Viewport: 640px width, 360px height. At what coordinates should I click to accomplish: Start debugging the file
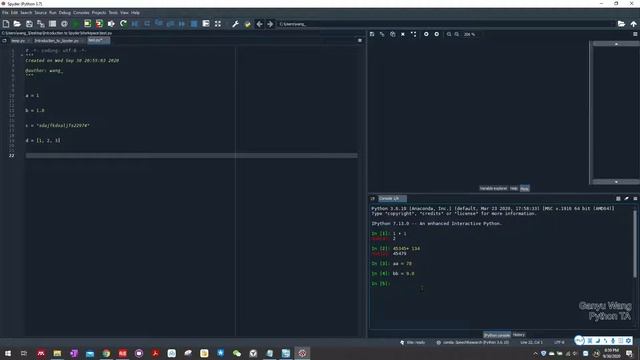(x=135, y=24)
